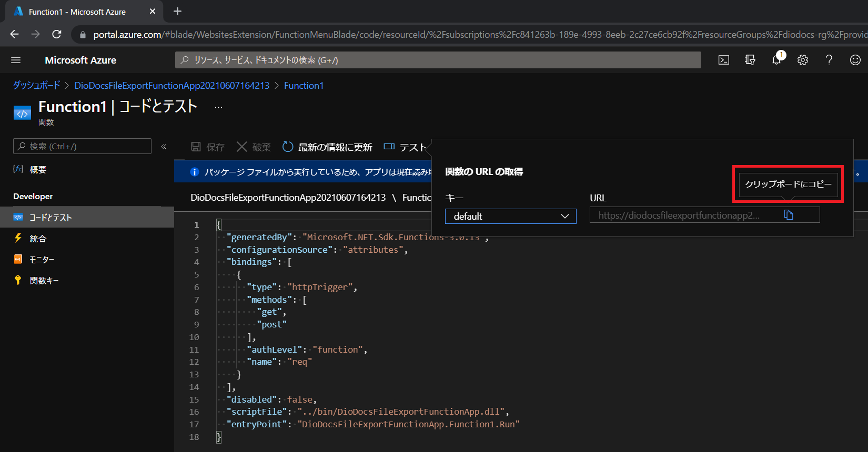Open the テスト panel button
This screenshot has height=452, width=868.
(x=405, y=147)
